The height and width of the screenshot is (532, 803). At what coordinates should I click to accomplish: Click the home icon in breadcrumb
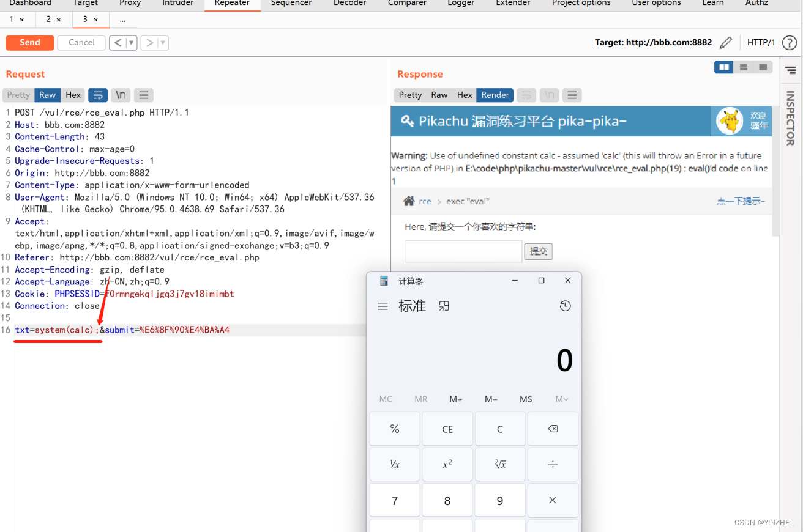pyautogui.click(x=409, y=201)
